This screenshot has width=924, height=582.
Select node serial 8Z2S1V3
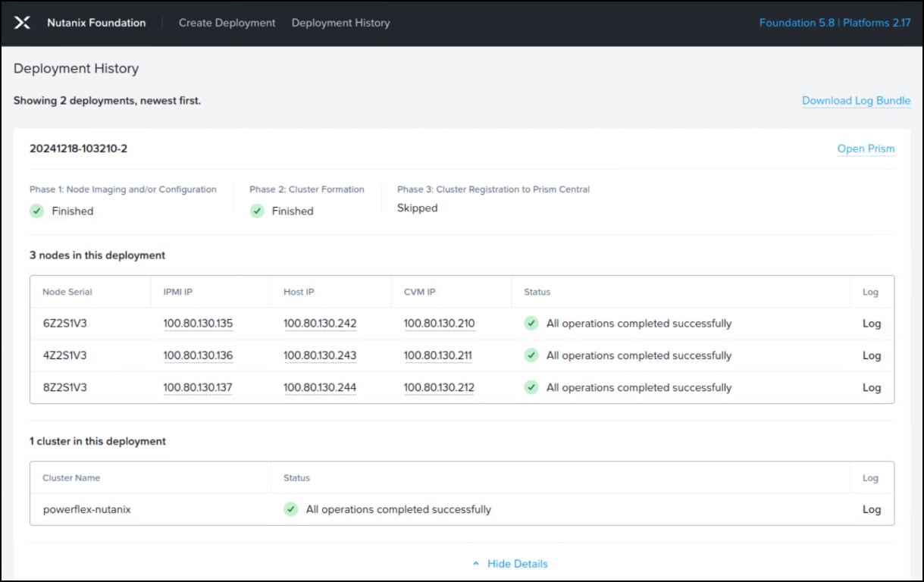click(65, 387)
